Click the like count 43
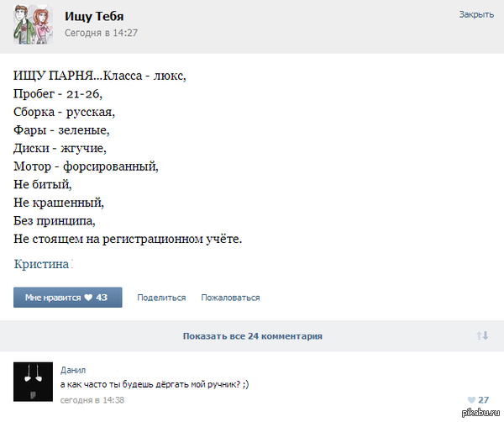Image resolution: width=504 pixels, height=422 pixels. click(102, 298)
